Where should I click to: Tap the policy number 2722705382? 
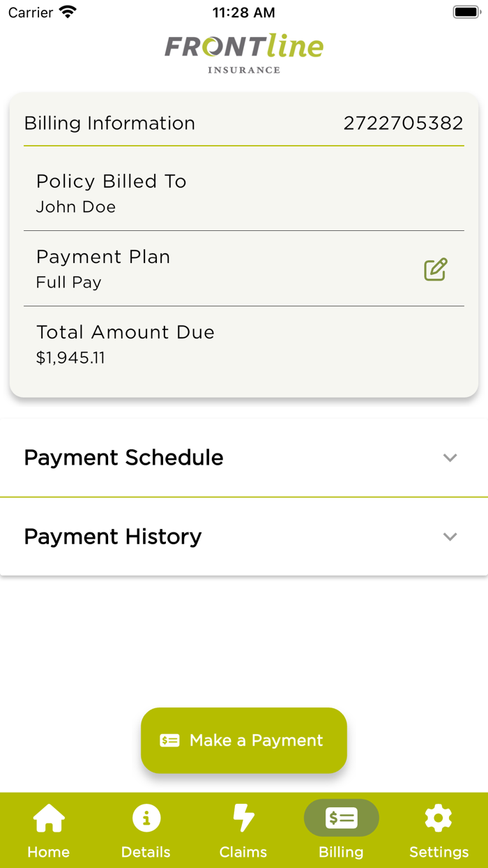(403, 123)
